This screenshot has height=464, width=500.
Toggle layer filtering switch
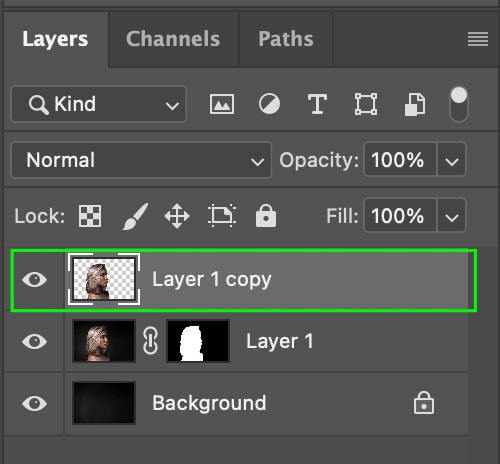pyautogui.click(x=459, y=104)
